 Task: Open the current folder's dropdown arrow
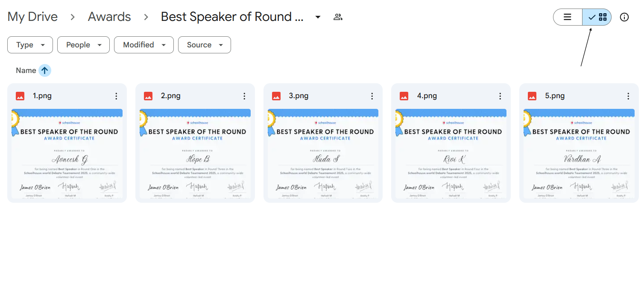coord(318,17)
